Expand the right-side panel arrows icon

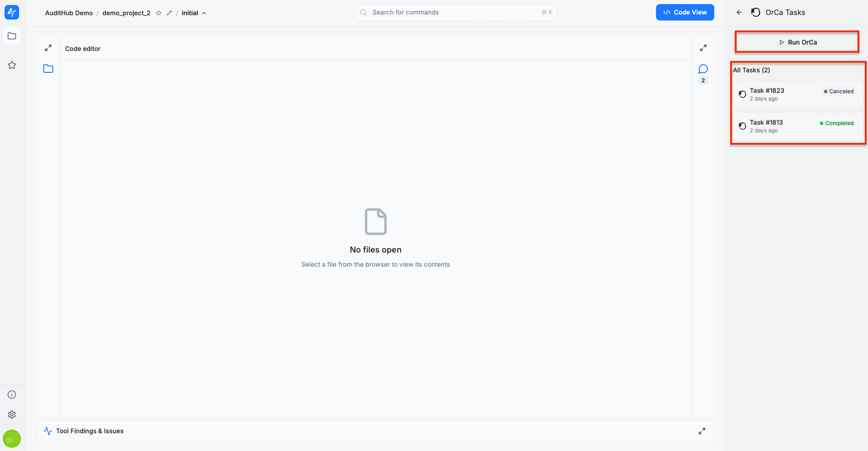pos(703,48)
